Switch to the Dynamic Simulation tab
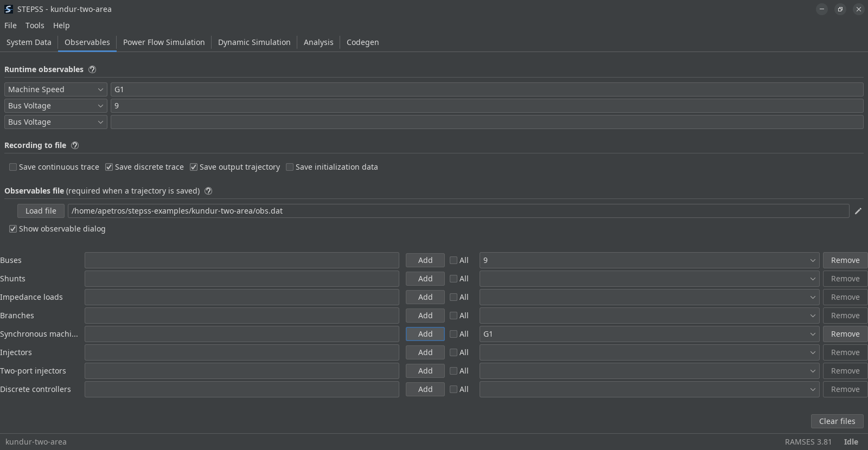The image size is (868, 450). tap(254, 42)
